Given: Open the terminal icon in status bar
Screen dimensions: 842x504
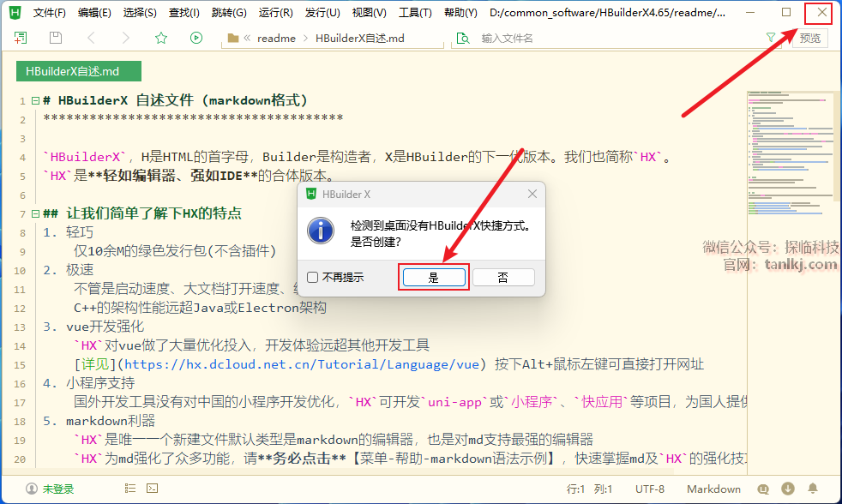Looking at the screenshot, I should click(x=153, y=488).
